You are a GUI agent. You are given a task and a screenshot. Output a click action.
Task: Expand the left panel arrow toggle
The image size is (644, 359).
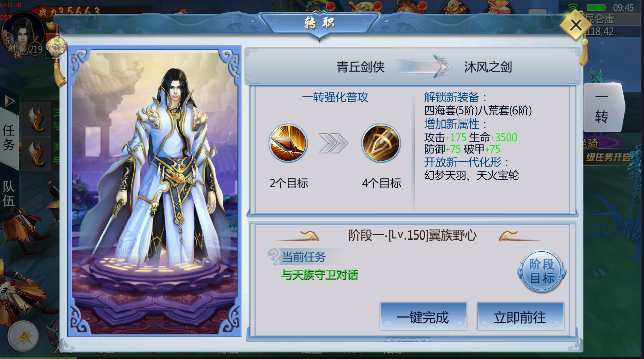[x=9, y=101]
